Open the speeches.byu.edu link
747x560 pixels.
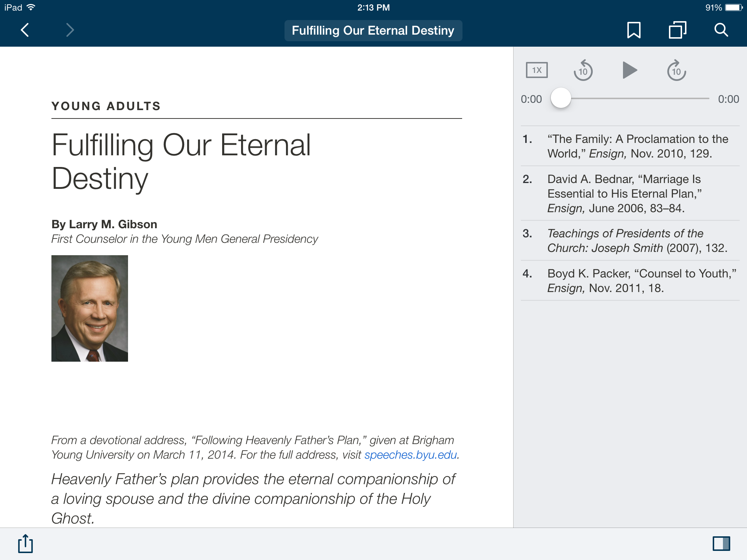click(x=411, y=455)
